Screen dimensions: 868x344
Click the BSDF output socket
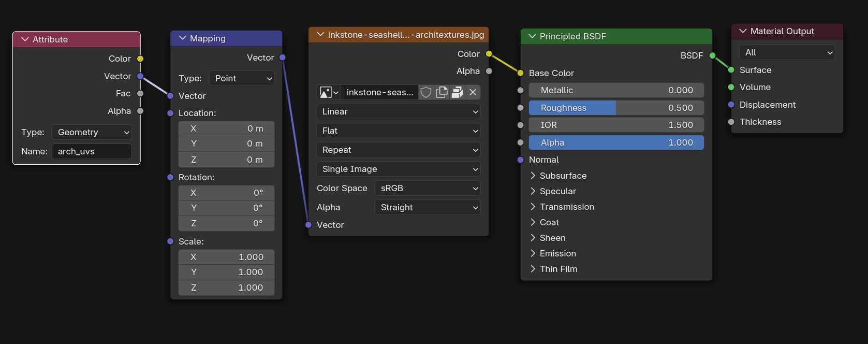click(712, 55)
